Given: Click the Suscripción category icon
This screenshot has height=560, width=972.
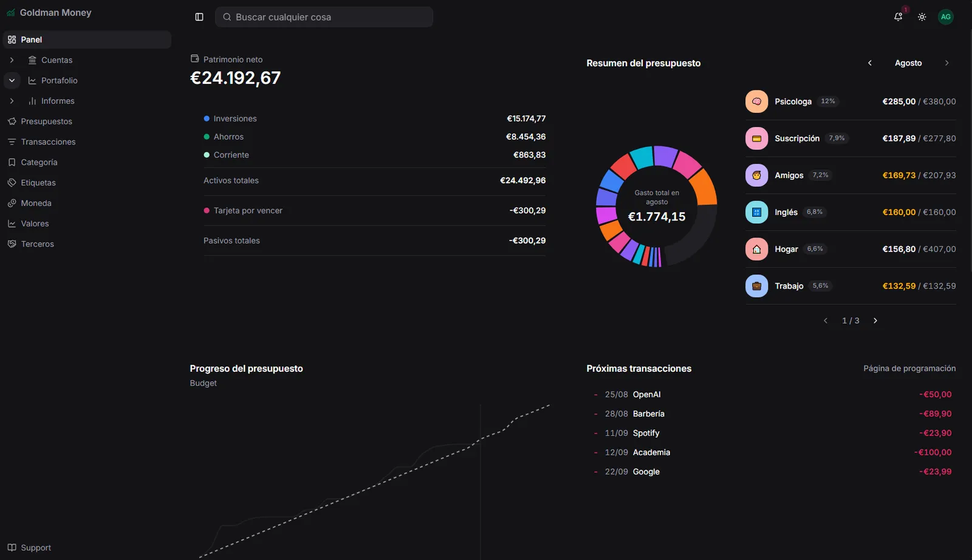Looking at the screenshot, I should 756,138.
